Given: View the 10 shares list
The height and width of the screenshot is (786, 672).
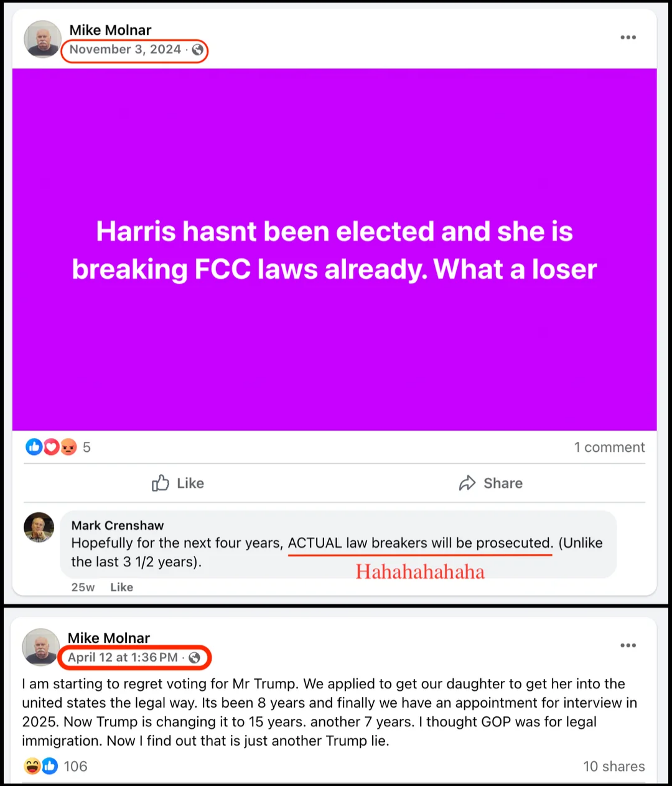Looking at the screenshot, I should pos(614,766).
